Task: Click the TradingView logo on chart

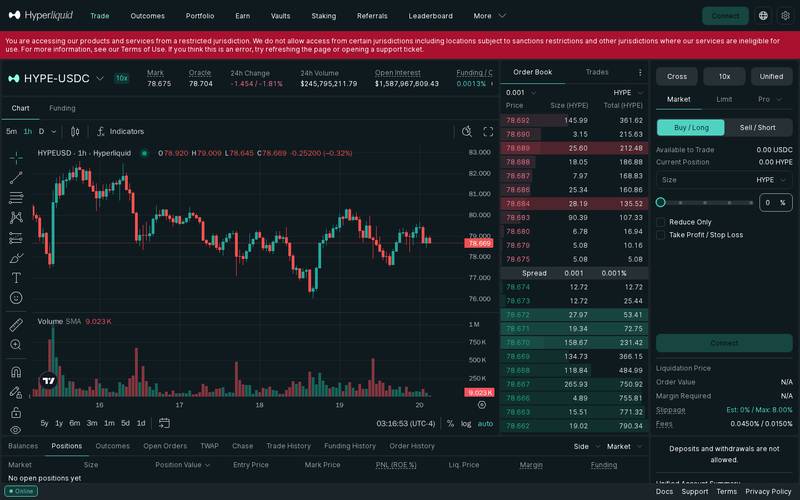Action: pyautogui.click(x=48, y=380)
